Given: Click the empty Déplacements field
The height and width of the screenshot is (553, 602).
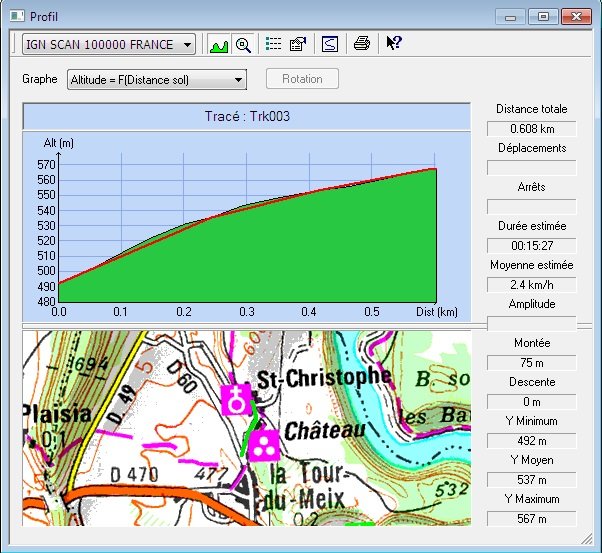Looking at the screenshot, I should click(532, 168).
